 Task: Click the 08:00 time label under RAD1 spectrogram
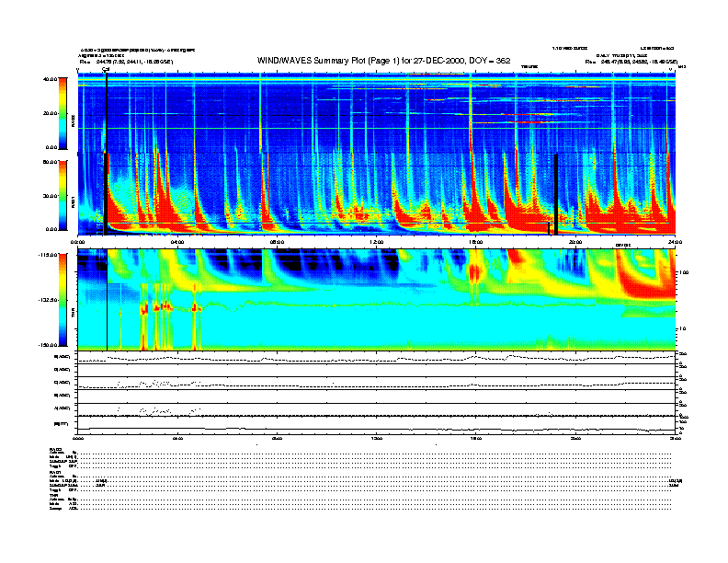(x=277, y=242)
